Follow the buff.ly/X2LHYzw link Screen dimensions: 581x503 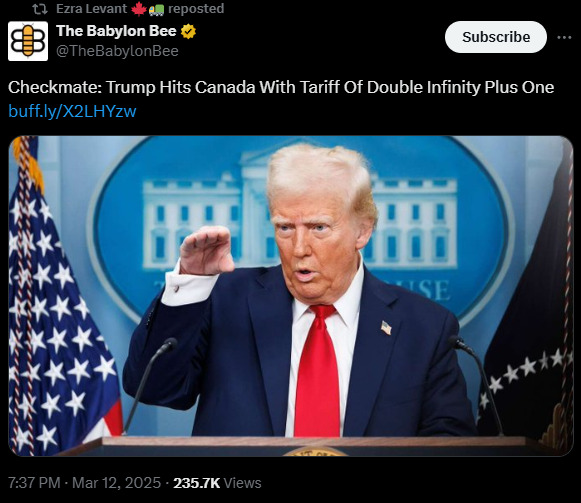(72, 111)
